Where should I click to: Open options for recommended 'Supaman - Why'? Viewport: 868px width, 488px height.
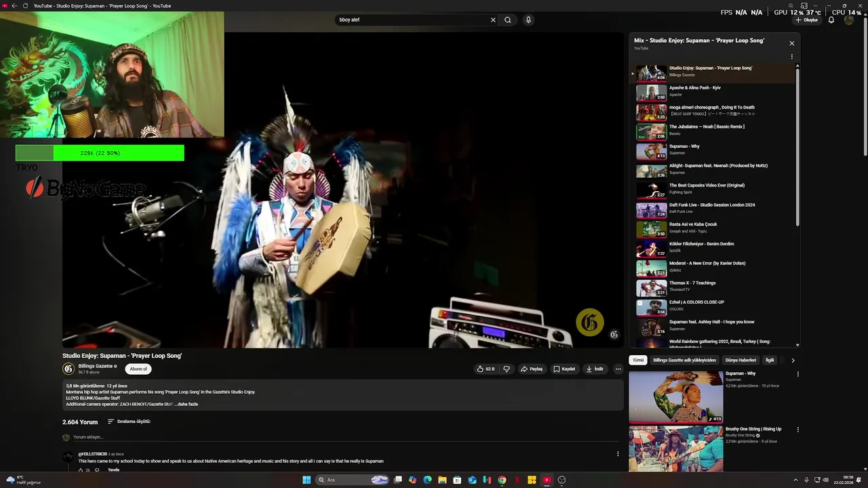click(797, 373)
